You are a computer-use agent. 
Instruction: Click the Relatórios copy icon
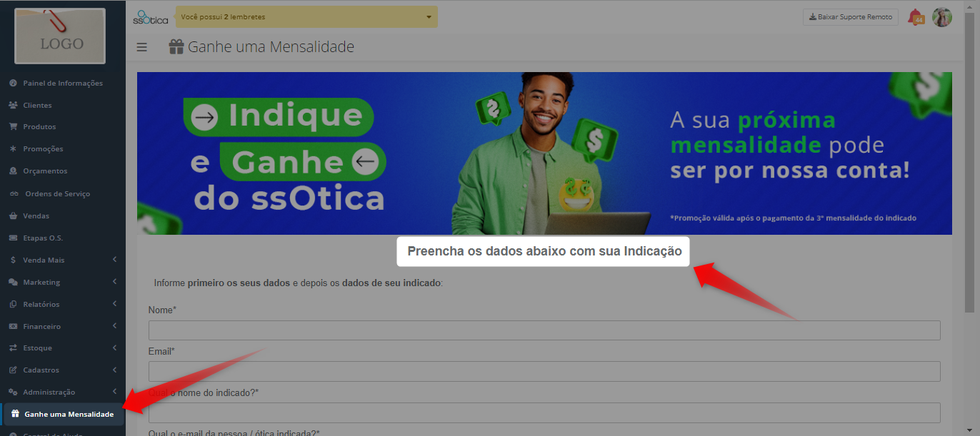coord(13,304)
